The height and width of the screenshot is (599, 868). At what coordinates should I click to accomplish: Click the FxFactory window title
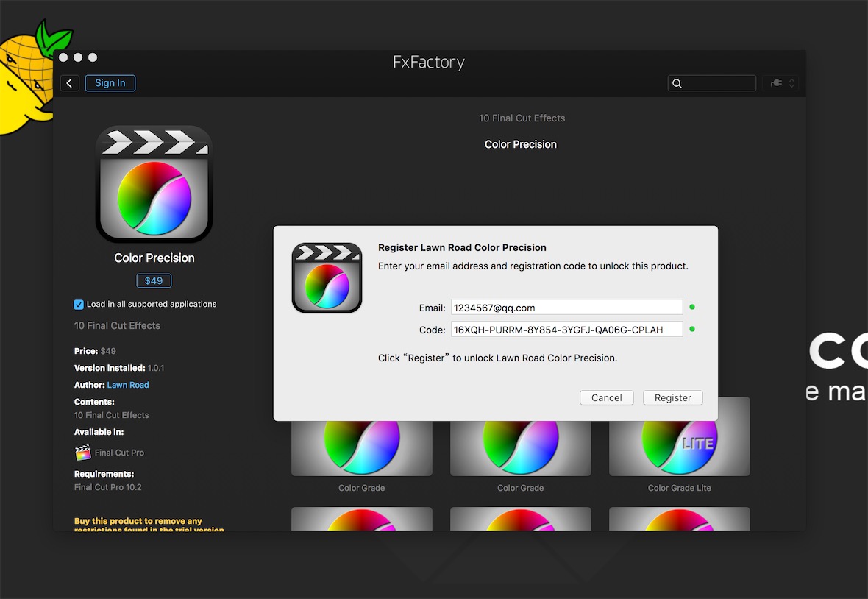[x=428, y=62]
